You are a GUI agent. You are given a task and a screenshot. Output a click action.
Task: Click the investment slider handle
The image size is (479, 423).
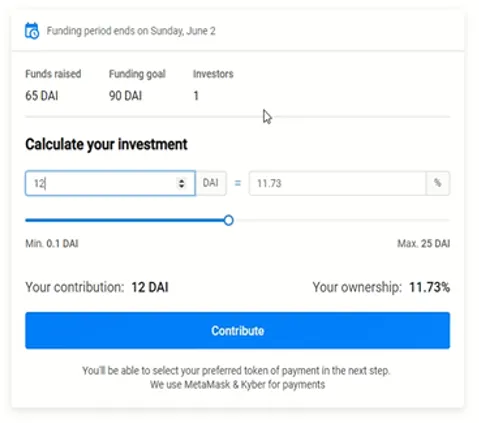[x=229, y=220]
